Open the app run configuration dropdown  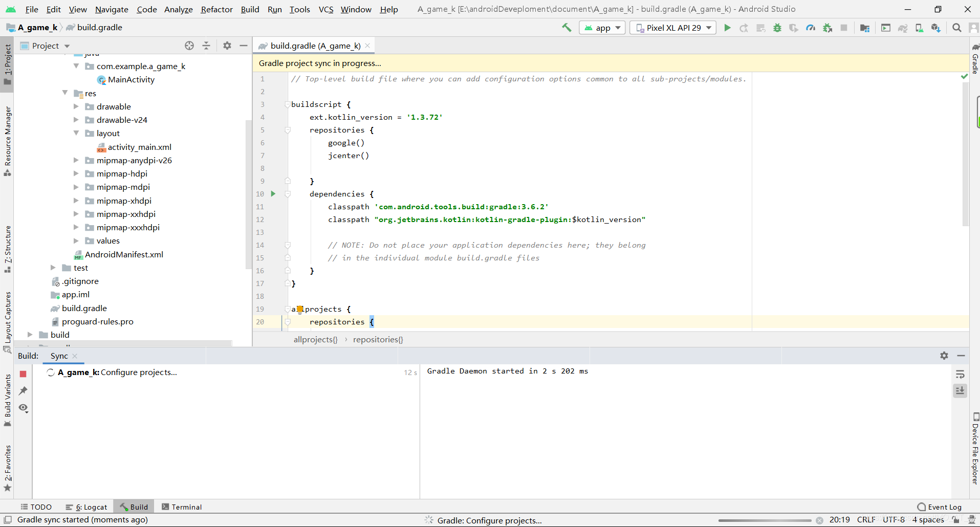602,28
